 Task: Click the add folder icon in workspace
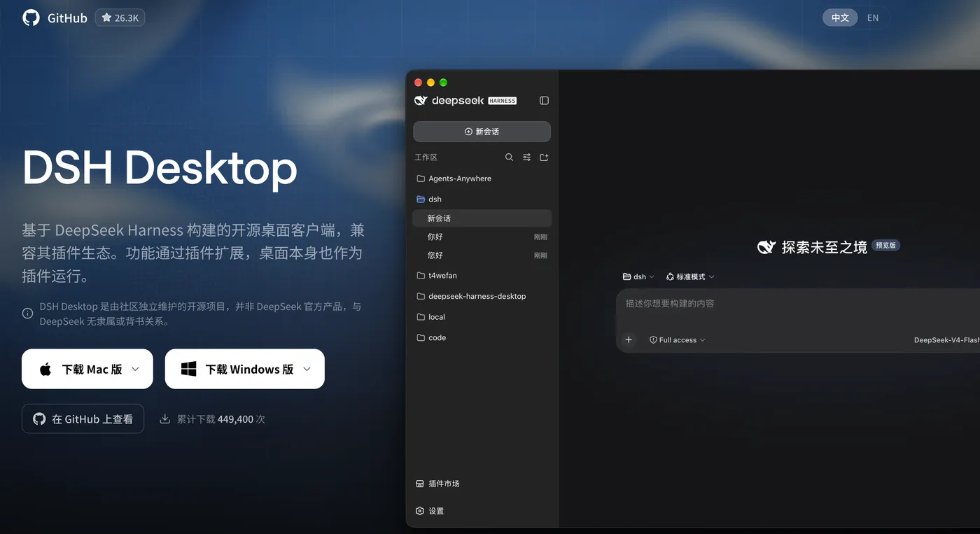544,157
